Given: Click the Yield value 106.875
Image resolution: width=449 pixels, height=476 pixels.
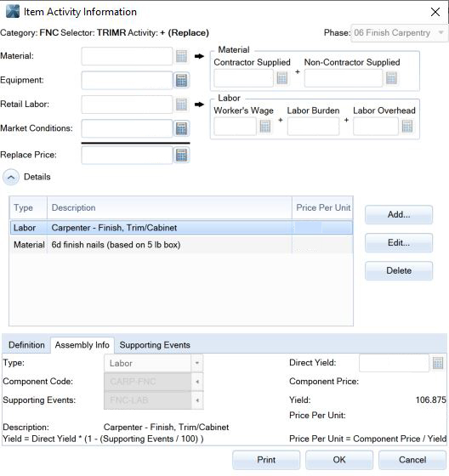Looking at the screenshot, I should point(430,399).
